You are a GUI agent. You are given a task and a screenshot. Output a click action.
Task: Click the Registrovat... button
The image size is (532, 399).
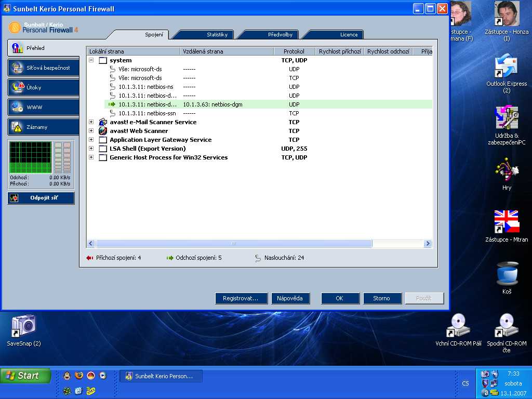[x=241, y=298]
